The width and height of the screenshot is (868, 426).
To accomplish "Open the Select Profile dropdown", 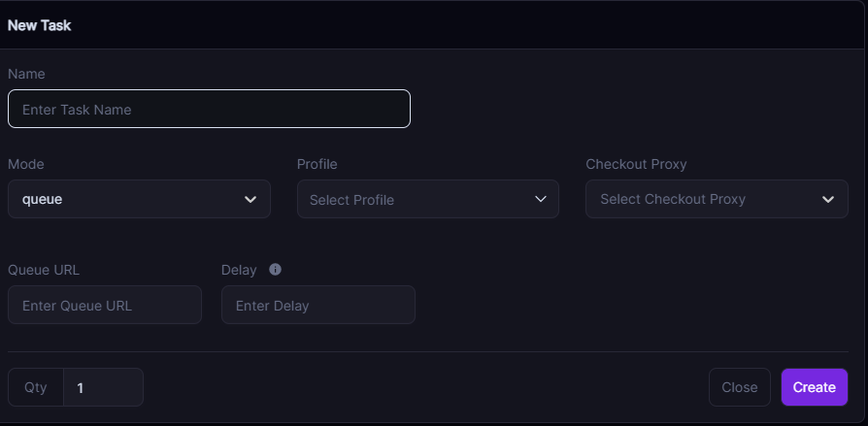I will [428, 199].
